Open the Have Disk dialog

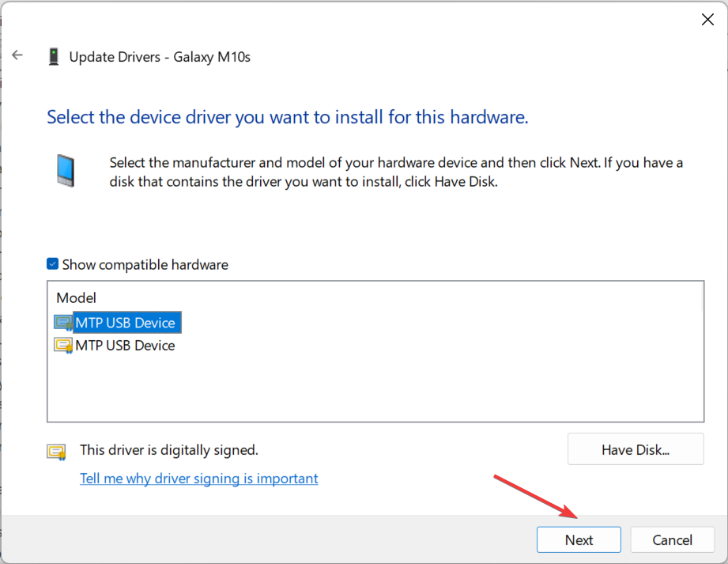pos(635,450)
